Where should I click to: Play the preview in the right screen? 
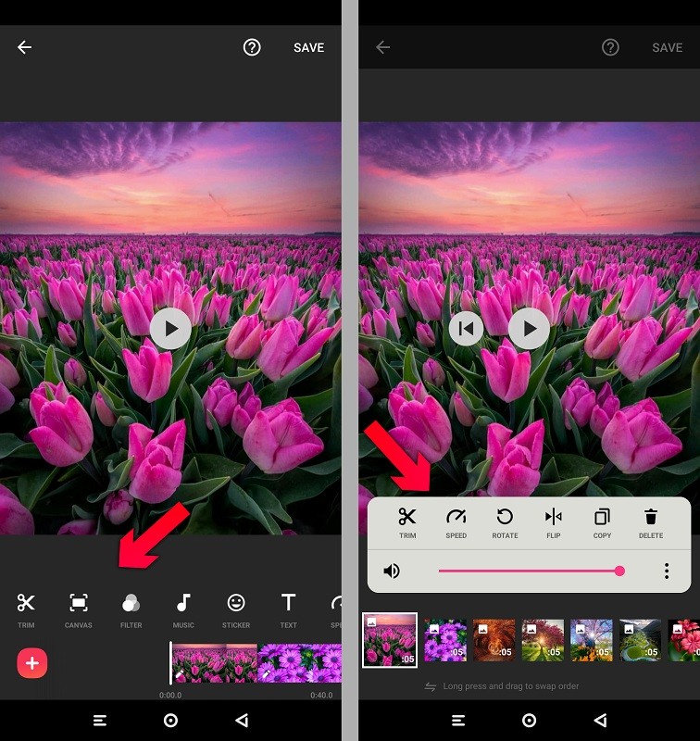(529, 329)
